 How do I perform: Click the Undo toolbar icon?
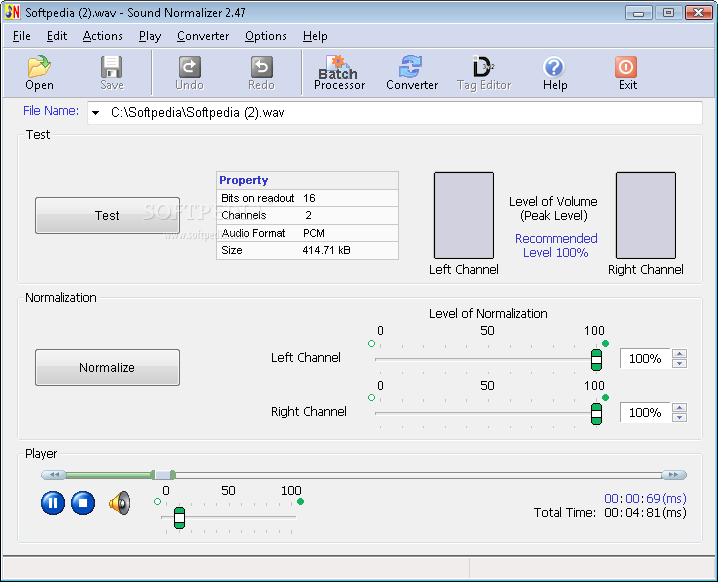click(x=189, y=73)
